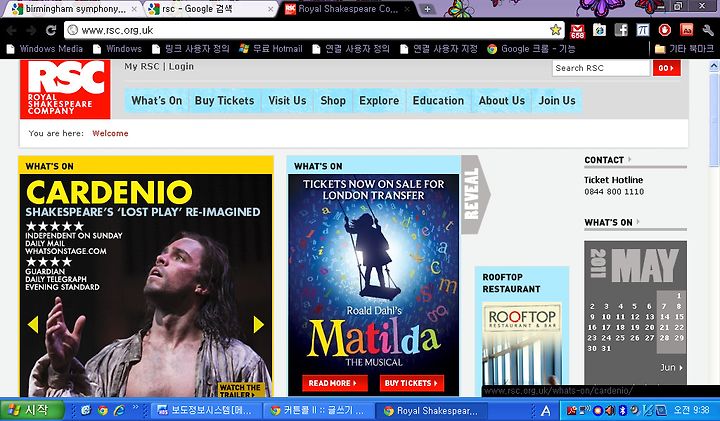Image resolution: width=720 pixels, height=421 pixels.
Task: Click the Facebook extension icon
Action: pos(621,30)
